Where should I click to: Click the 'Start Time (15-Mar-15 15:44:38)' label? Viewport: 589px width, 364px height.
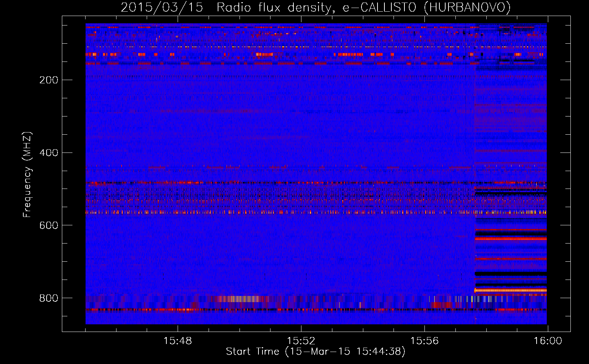(x=316, y=352)
